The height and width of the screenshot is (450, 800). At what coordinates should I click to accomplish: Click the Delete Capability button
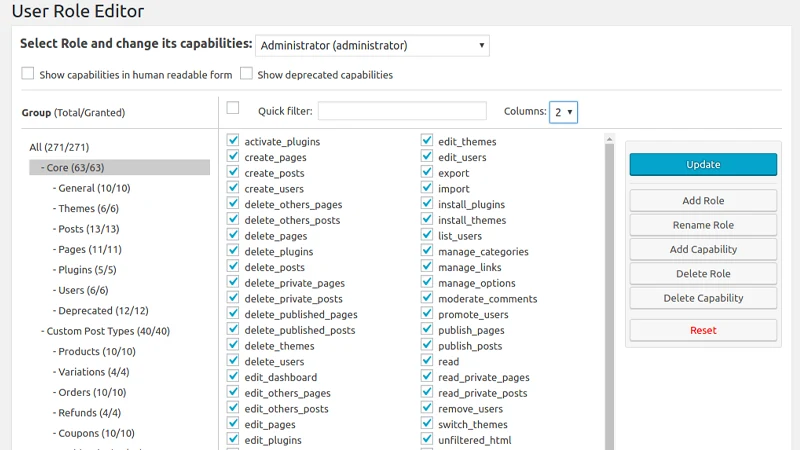pyautogui.click(x=703, y=298)
